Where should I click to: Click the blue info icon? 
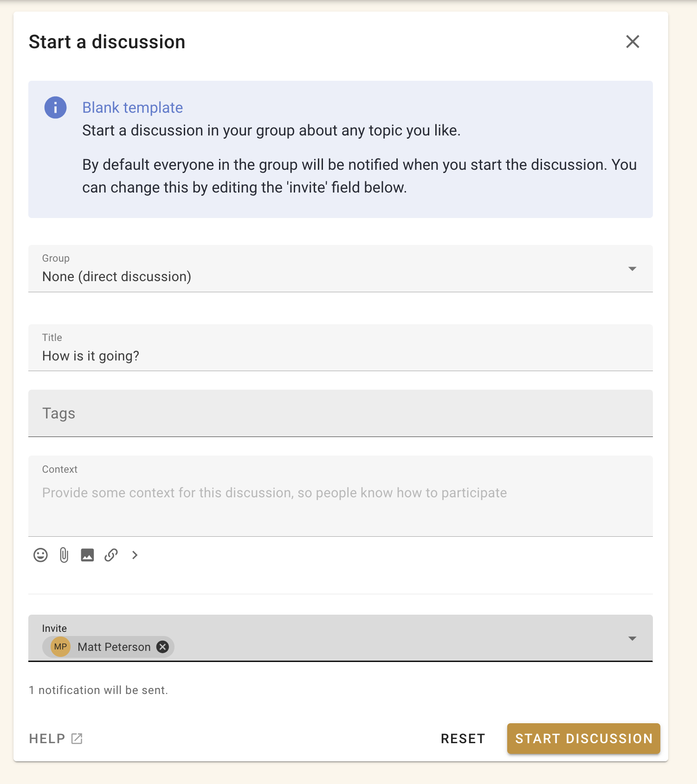(55, 107)
